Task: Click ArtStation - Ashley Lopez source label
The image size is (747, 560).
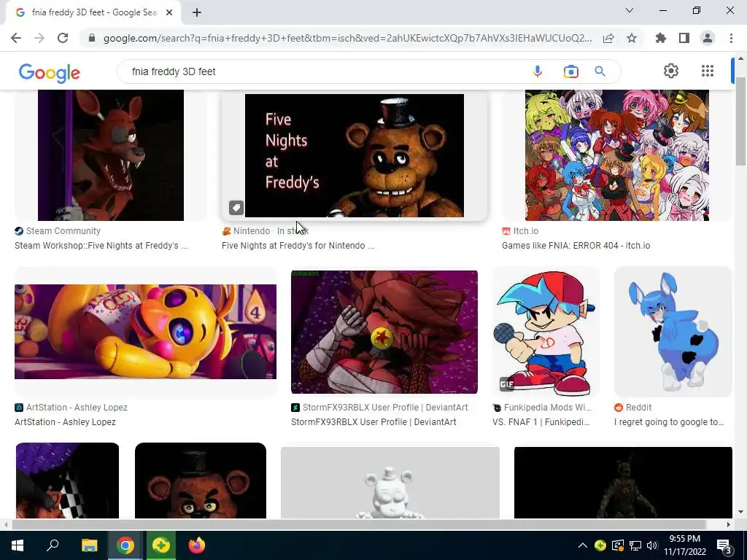Action: coord(77,408)
